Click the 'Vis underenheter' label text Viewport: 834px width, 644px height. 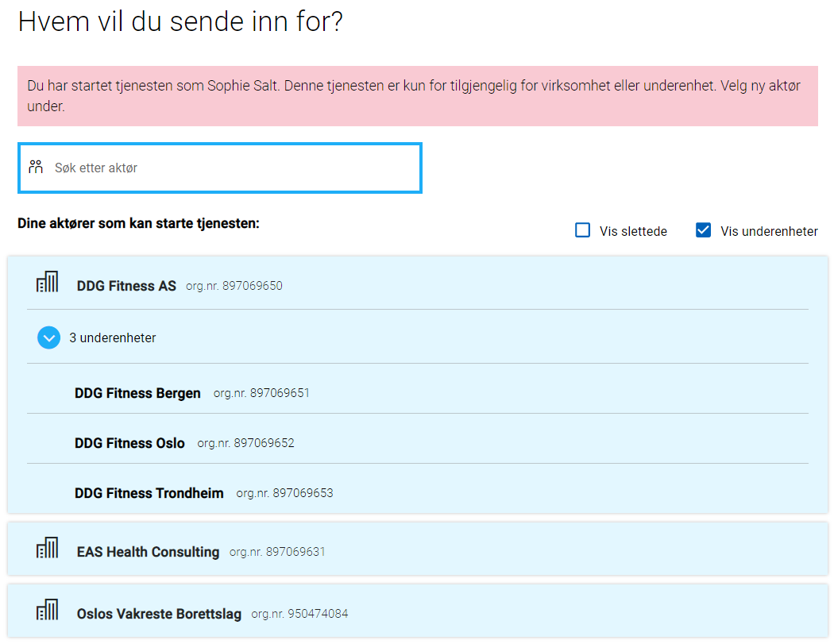pos(769,232)
